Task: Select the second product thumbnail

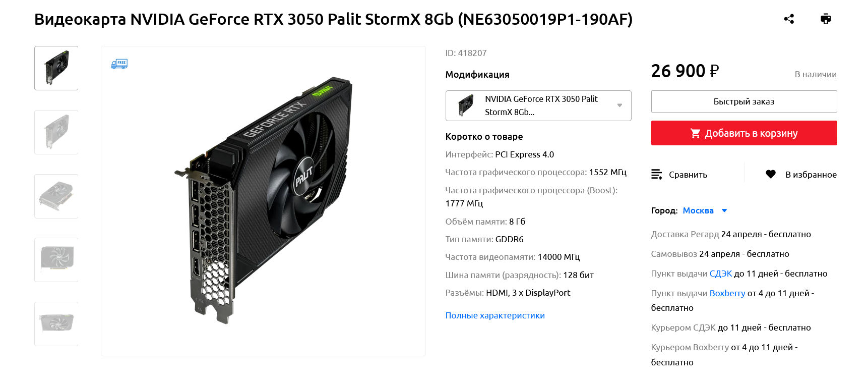Action: (x=56, y=132)
